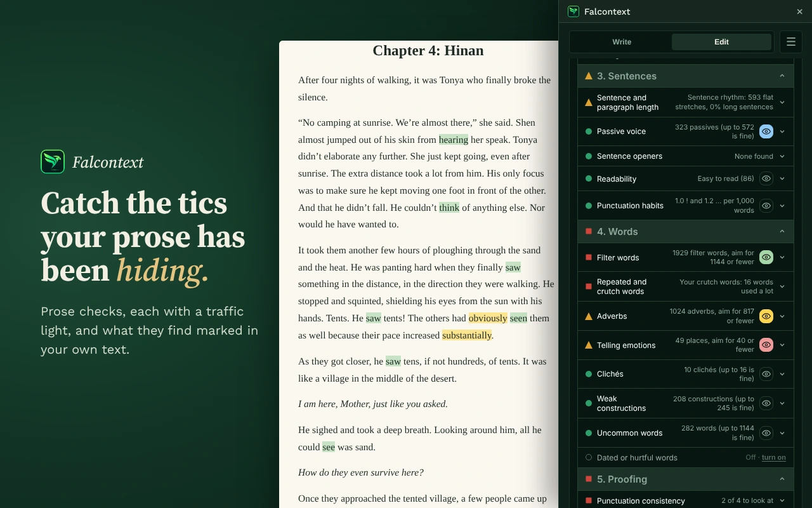Click the green status dot for Passive voice
The width and height of the screenshot is (812, 508).
tap(589, 131)
